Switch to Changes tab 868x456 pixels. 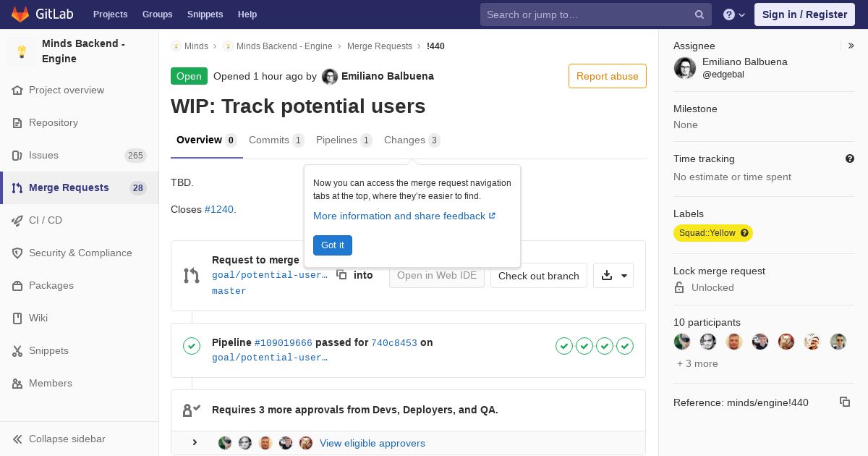[412, 140]
